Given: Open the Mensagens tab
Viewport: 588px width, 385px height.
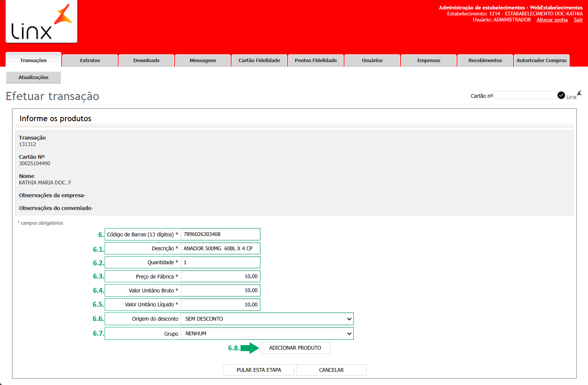Looking at the screenshot, I should tap(203, 61).
